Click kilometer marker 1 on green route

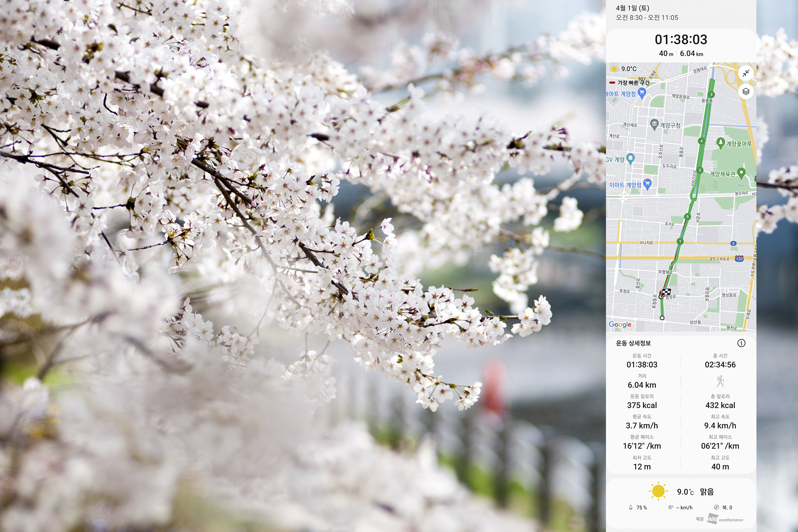(680, 241)
